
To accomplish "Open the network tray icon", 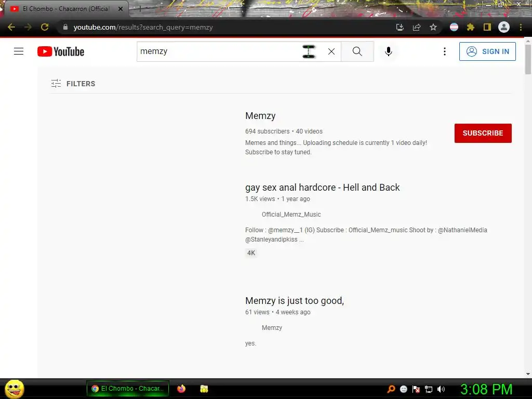I will click(x=429, y=390).
